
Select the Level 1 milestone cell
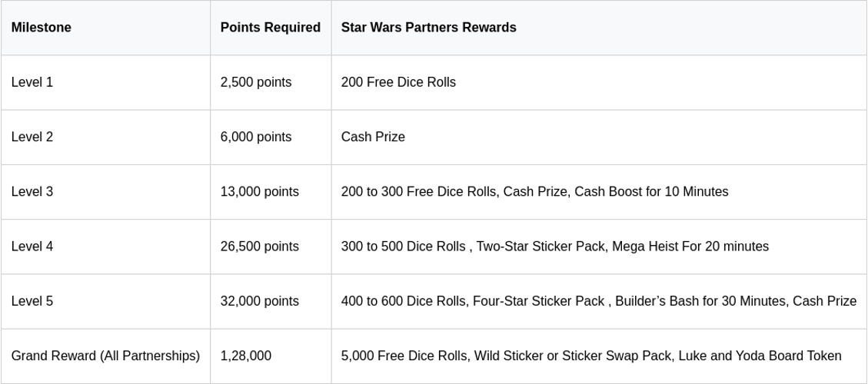click(x=32, y=82)
